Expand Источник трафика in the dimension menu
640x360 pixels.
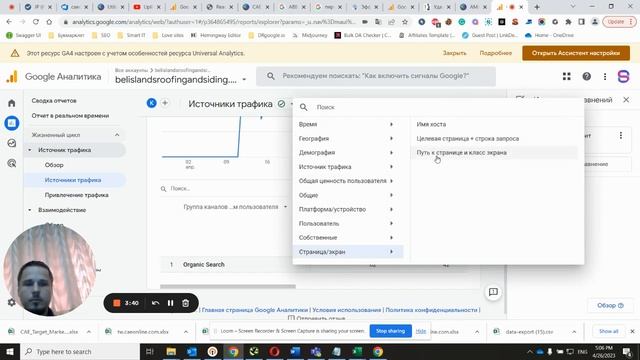click(x=348, y=167)
